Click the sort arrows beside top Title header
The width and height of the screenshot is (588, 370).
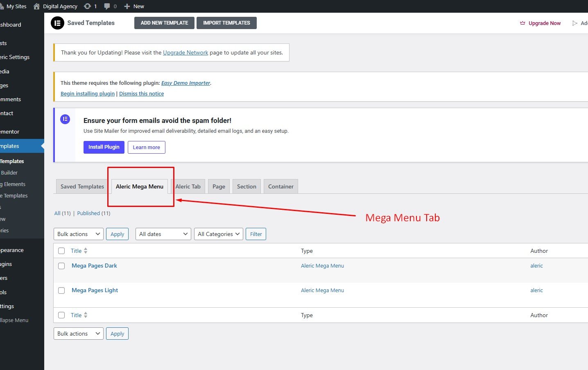click(x=86, y=251)
